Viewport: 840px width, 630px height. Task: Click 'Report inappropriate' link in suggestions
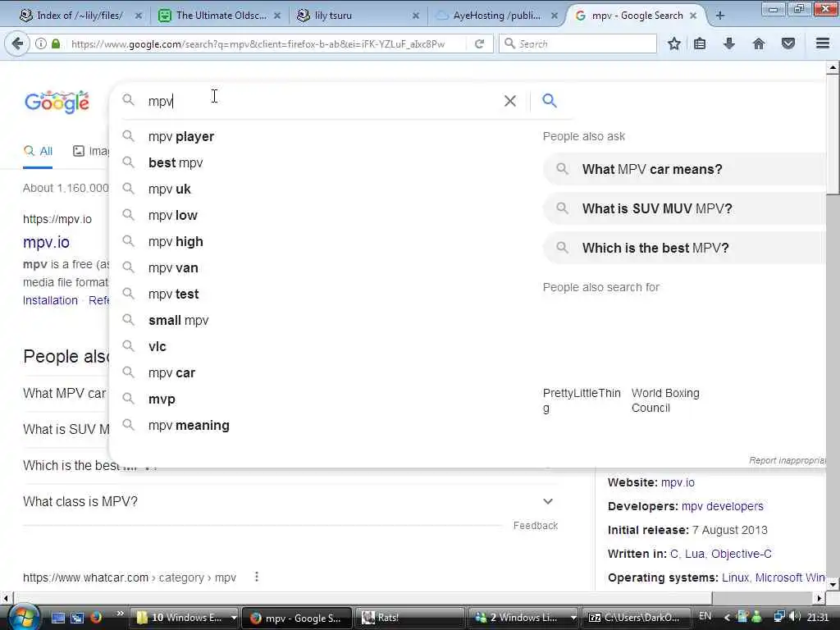click(x=787, y=460)
